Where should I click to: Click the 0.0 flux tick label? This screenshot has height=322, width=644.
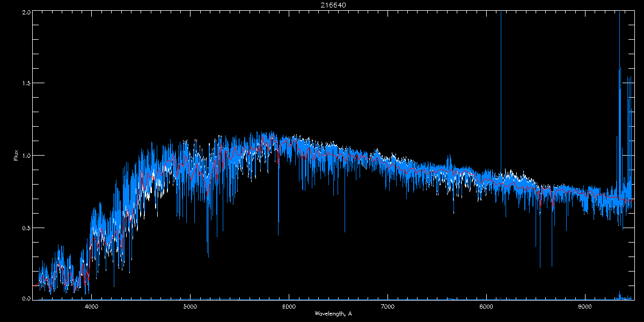(25, 298)
